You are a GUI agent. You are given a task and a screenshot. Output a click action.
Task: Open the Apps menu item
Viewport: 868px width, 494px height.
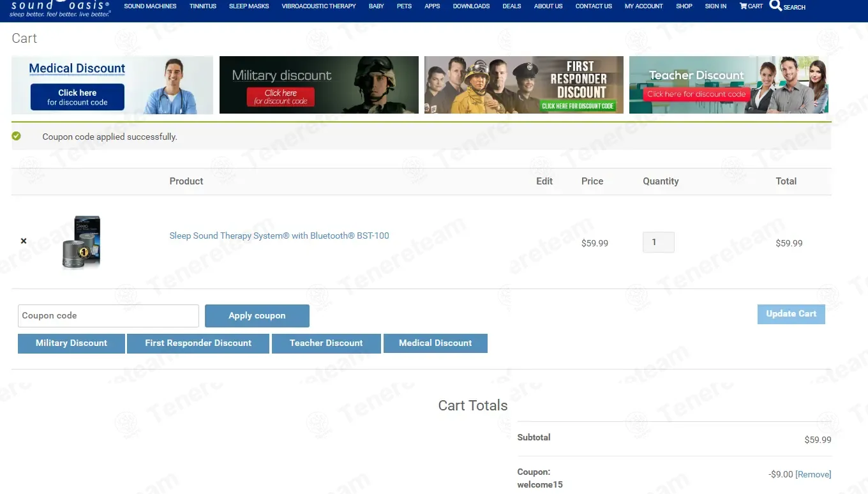[432, 6]
